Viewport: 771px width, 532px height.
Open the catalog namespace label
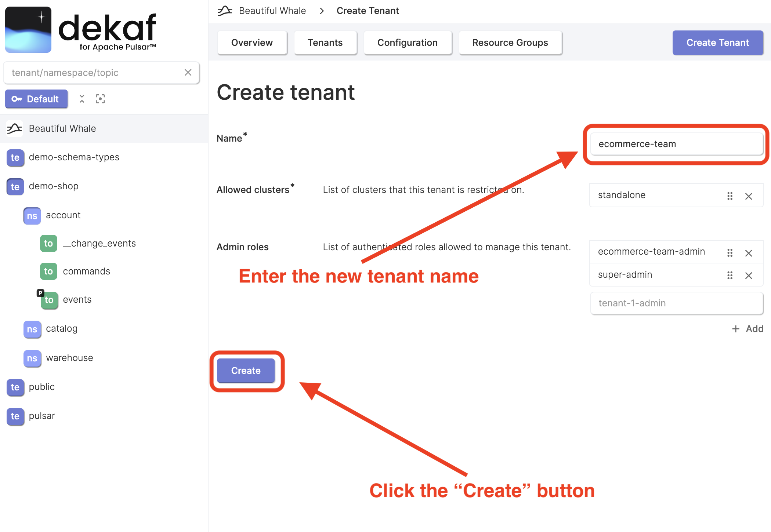(62, 329)
